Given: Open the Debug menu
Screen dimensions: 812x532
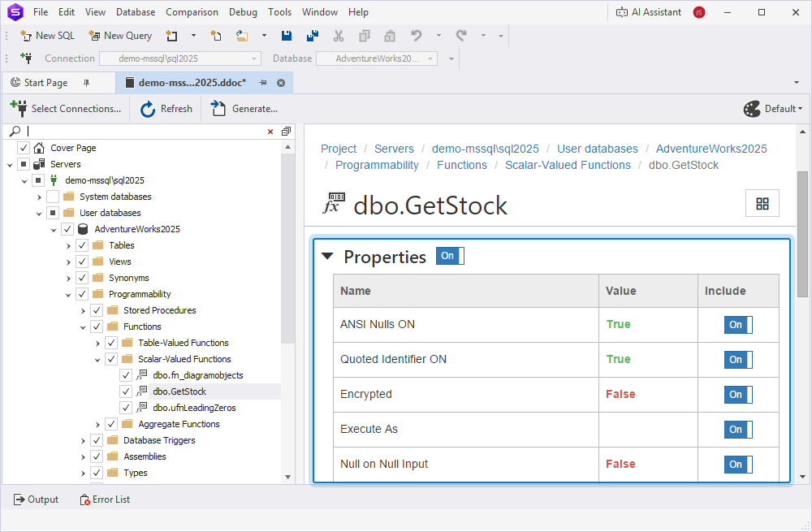Looking at the screenshot, I should click(243, 12).
